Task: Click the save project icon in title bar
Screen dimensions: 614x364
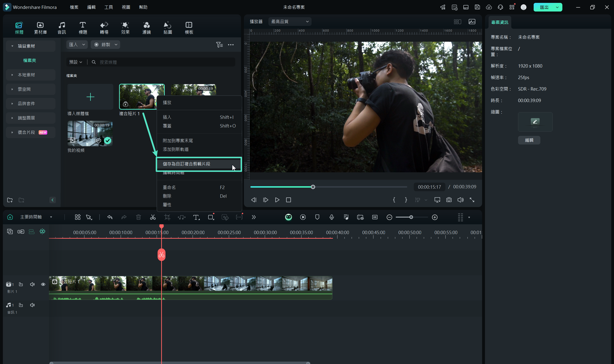Action: [x=477, y=7]
